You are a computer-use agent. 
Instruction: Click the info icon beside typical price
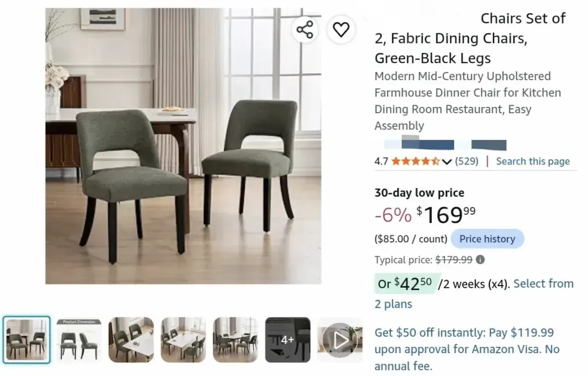[x=480, y=260]
